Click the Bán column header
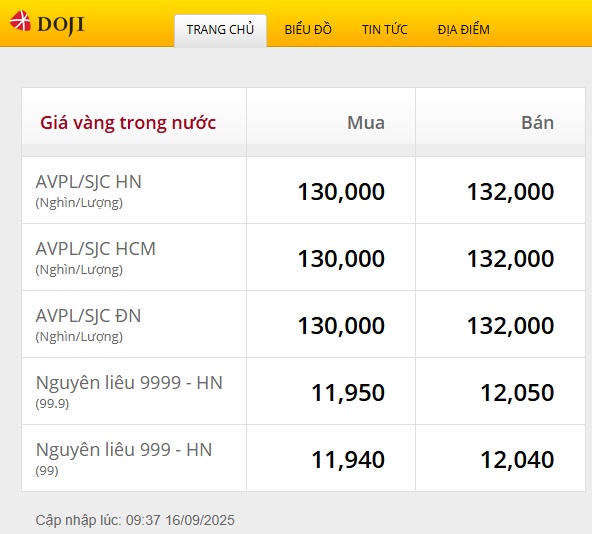Screen dimensions: 592x534 (537, 123)
